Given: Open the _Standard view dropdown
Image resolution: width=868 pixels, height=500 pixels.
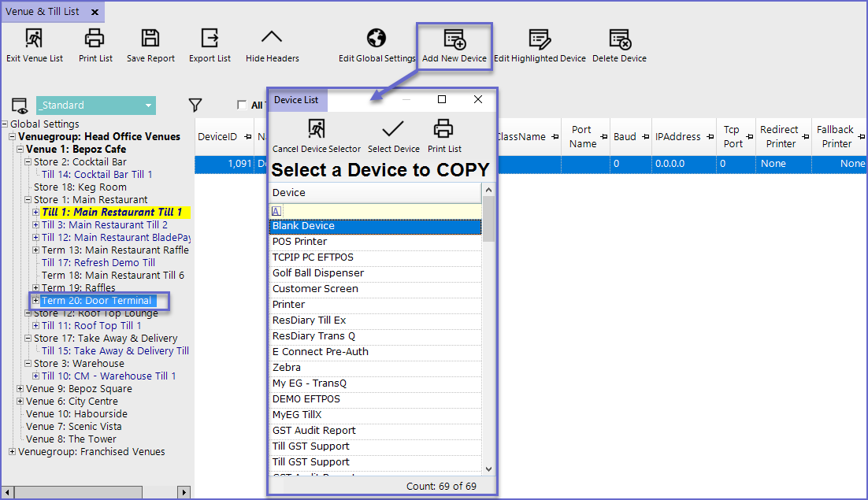Looking at the screenshot, I should [x=148, y=106].
